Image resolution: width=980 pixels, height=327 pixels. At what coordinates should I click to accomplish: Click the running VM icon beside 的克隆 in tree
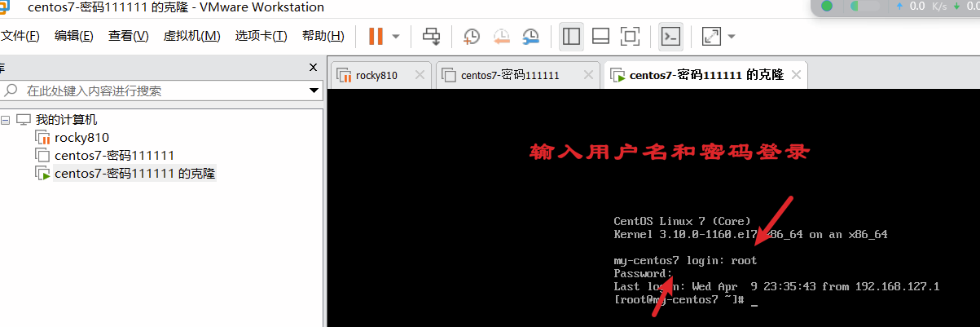[42, 173]
